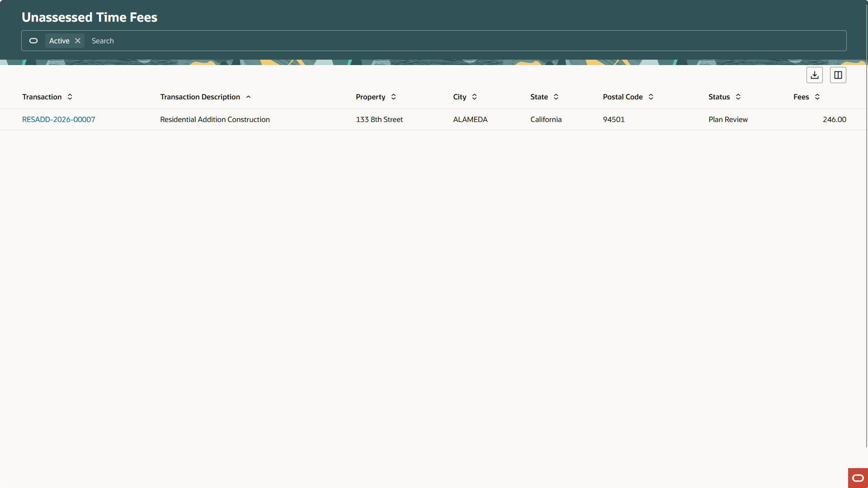This screenshot has height=488, width=868.
Task: Click the Active filter chip label
Action: click(x=59, y=41)
